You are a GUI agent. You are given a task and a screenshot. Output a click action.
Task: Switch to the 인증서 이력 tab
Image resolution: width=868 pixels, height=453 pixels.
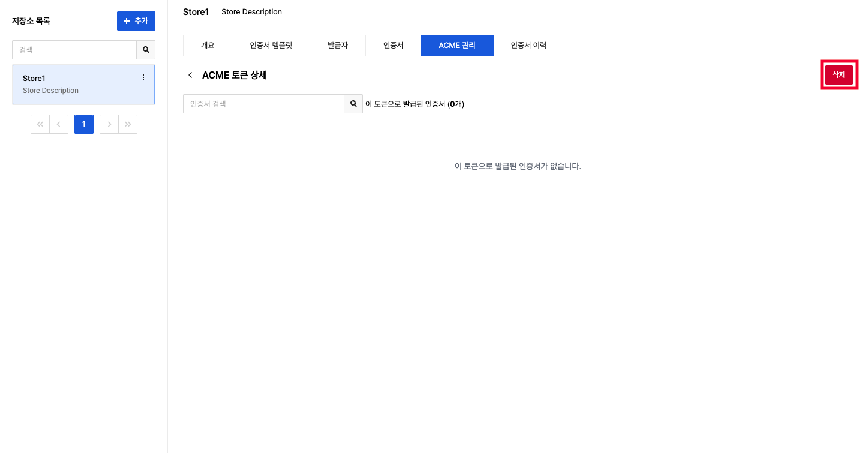tap(528, 46)
